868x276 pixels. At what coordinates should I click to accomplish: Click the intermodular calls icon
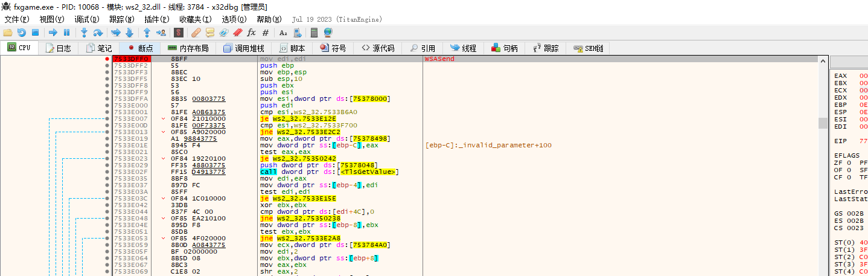pos(297,33)
